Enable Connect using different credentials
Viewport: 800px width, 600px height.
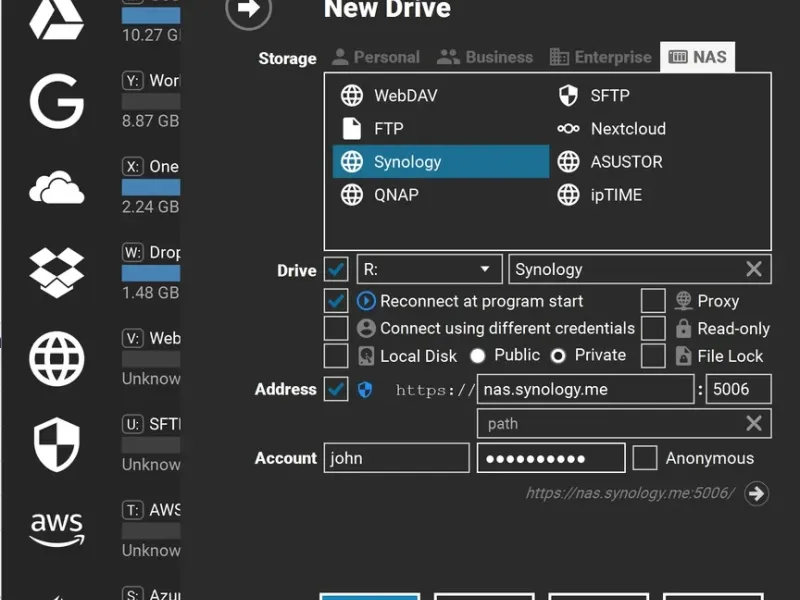pyautogui.click(x=336, y=328)
